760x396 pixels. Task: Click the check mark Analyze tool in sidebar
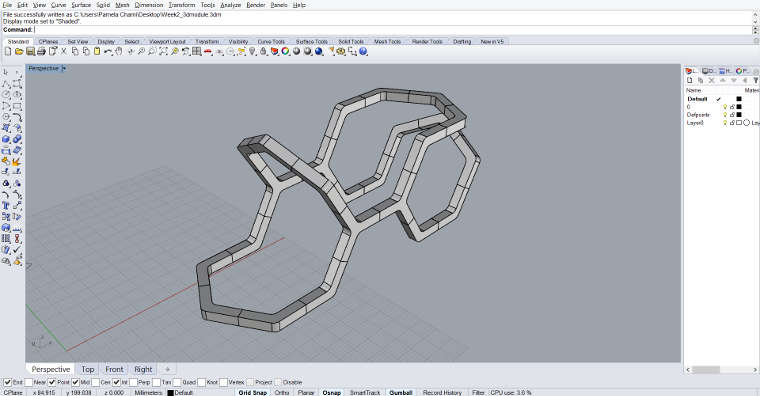point(17,250)
